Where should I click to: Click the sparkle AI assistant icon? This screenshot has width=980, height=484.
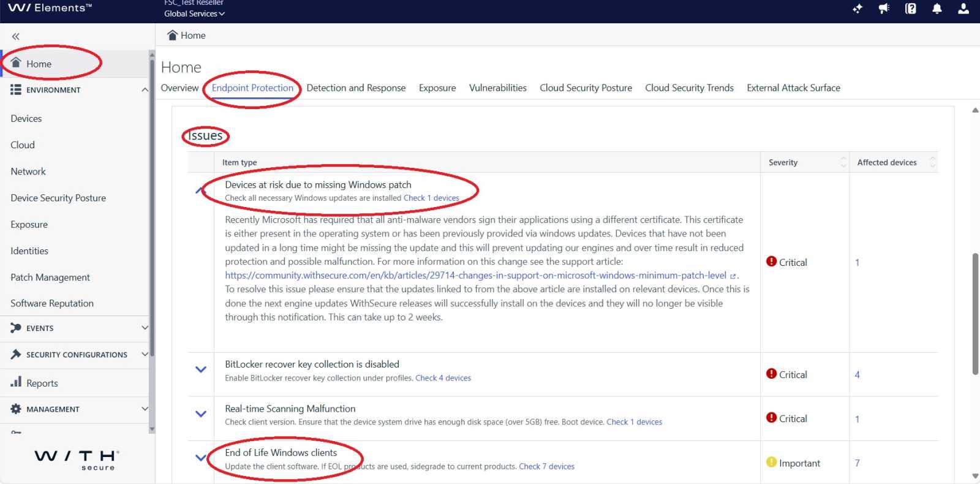[858, 9]
